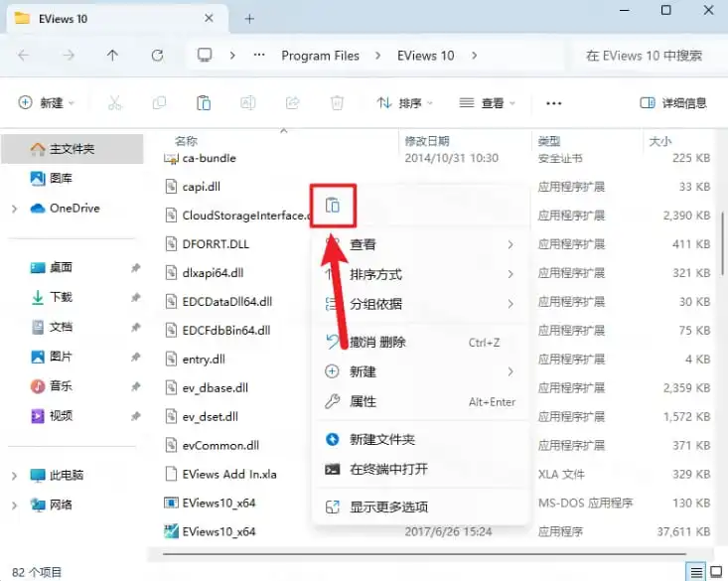Open 桌面 desktop in sidebar
The width and height of the screenshot is (728, 581).
coord(51,267)
